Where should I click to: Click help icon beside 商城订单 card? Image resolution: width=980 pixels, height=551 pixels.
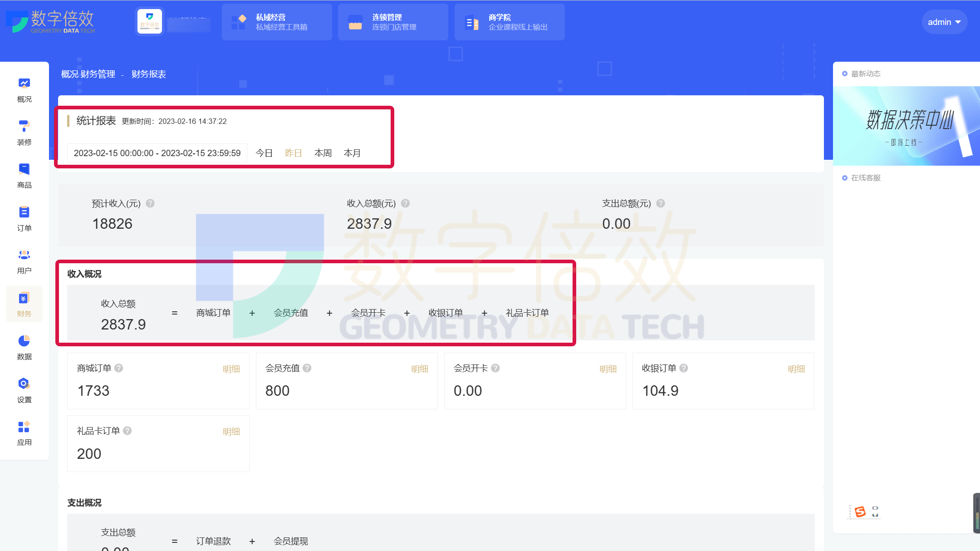click(x=119, y=368)
